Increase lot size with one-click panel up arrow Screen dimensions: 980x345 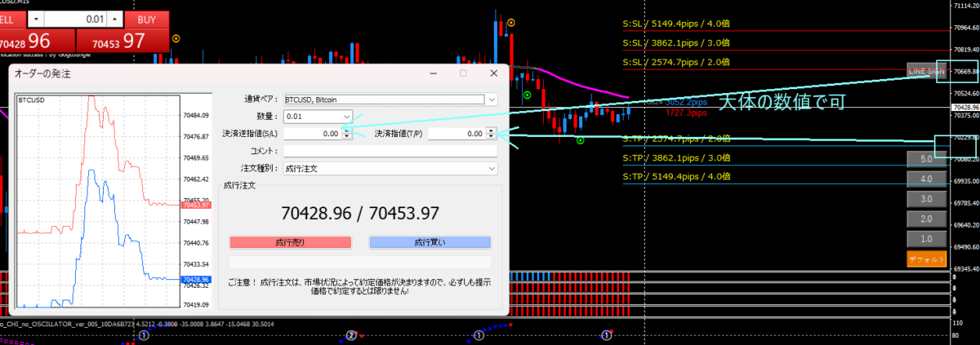(115, 18)
